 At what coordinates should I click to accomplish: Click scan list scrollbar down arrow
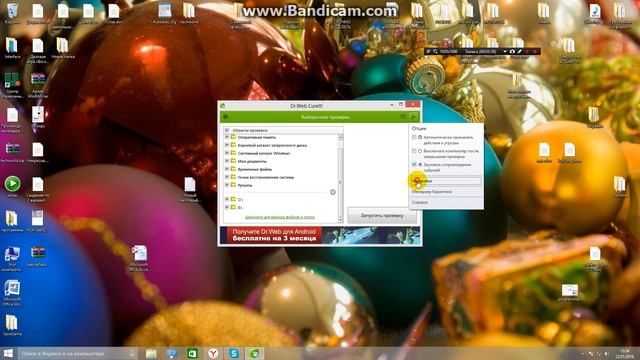pyautogui.click(x=340, y=220)
